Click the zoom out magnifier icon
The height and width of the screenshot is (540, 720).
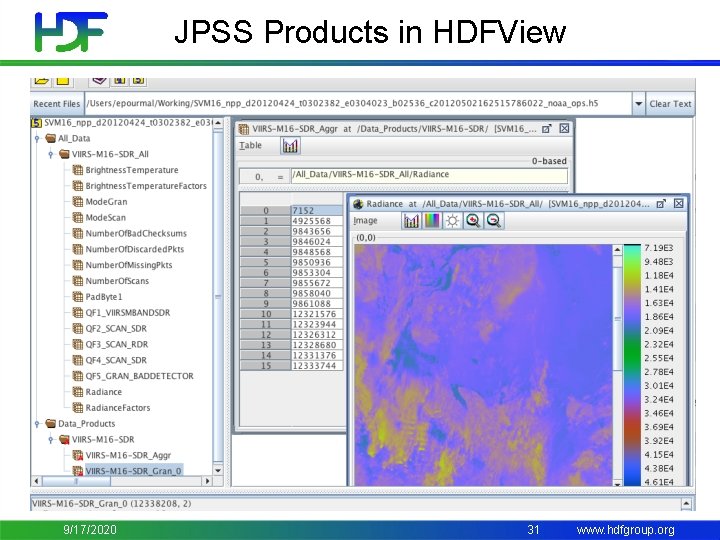coord(494,221)
